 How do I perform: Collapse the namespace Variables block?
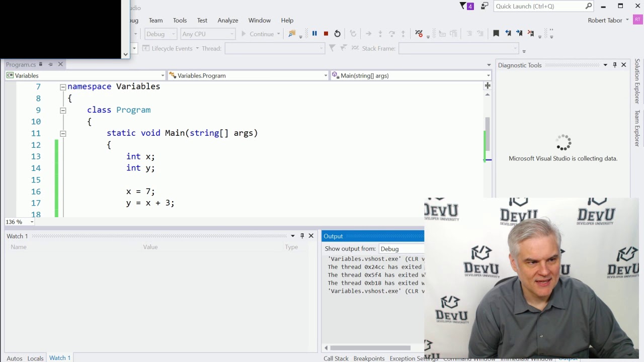coord(63,87)
